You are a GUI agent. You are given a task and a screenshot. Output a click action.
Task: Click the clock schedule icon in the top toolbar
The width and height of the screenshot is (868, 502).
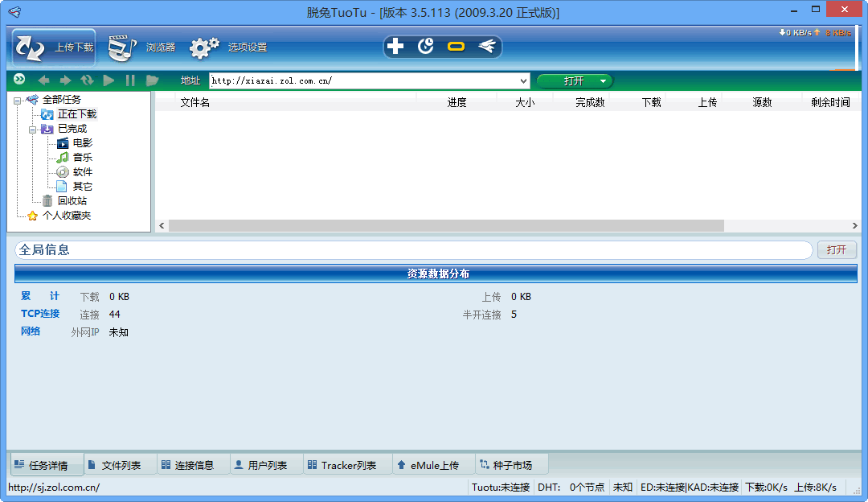tap(426, 46)
